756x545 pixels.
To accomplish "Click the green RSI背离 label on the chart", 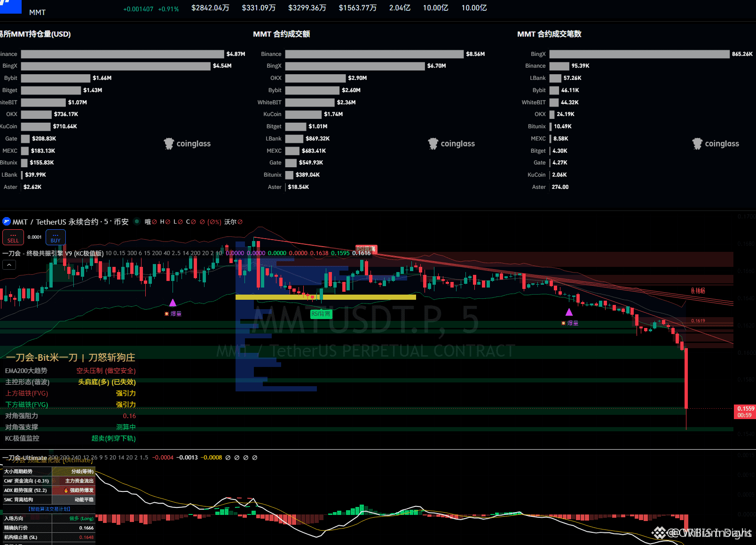I will pyautogui.click(x=321, y=314).
